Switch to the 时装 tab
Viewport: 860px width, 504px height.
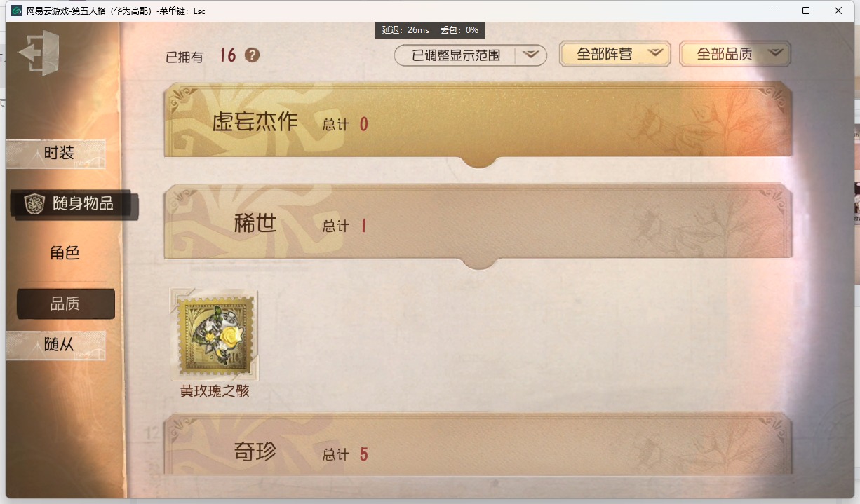click(56, 154)
